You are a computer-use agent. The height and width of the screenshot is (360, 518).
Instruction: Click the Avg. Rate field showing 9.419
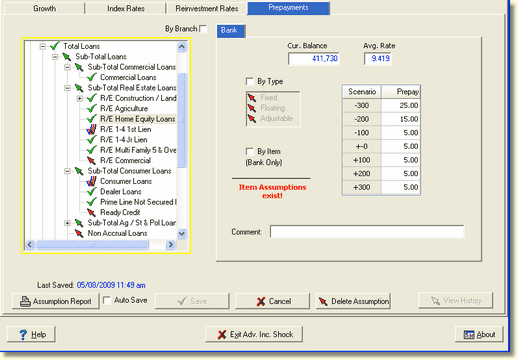click(x=378, y=59)
